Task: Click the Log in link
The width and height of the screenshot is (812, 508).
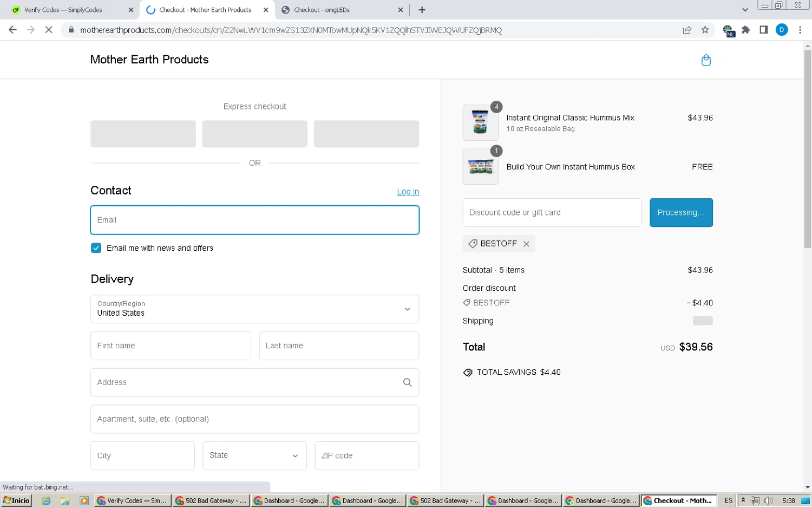Action: click(408, 192)
